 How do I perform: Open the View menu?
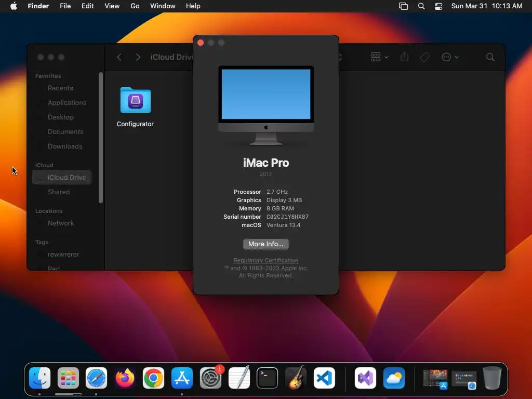[x=112, y=6]
